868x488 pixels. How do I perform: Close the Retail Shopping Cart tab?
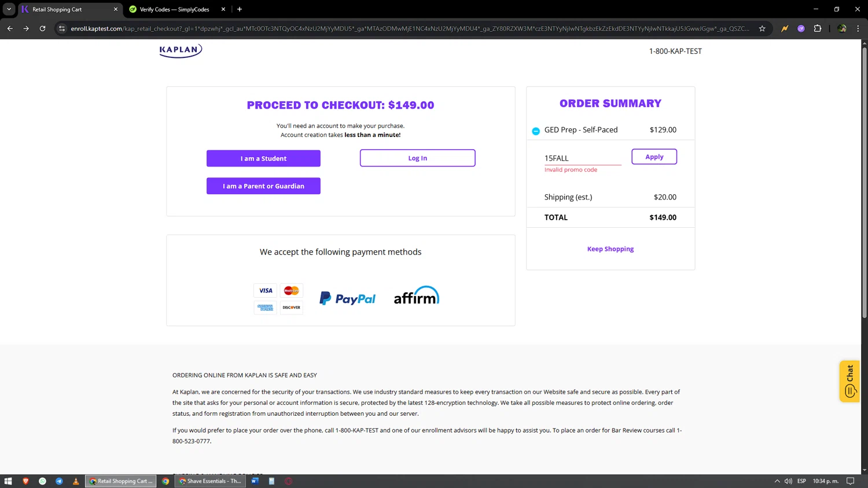click(116, 9)
